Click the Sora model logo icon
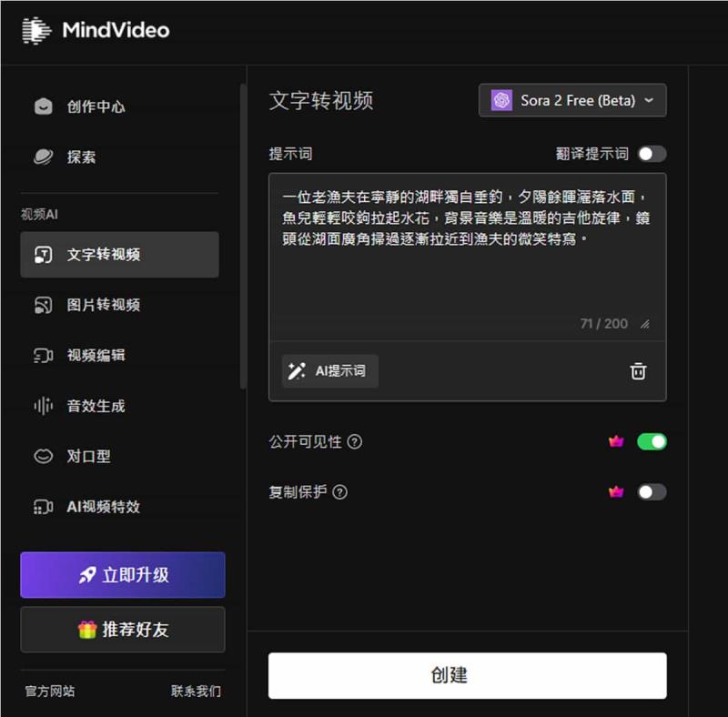The image size is (728, 717). (x=501, y=101)
